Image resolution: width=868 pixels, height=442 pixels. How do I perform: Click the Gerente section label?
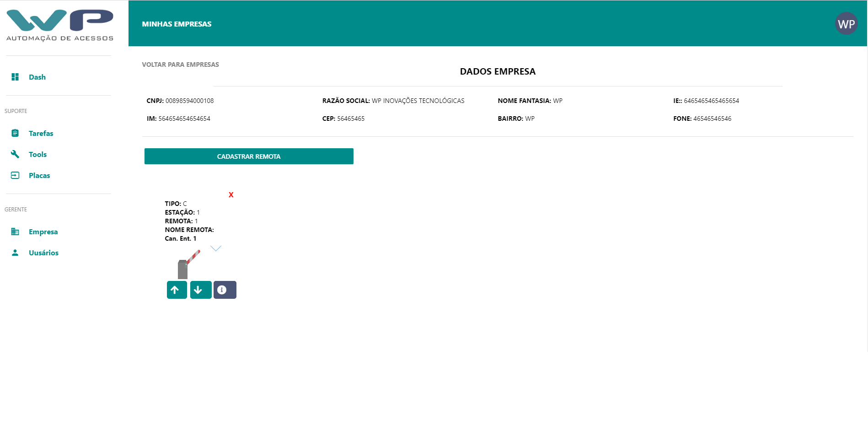[x=16, y=210]
